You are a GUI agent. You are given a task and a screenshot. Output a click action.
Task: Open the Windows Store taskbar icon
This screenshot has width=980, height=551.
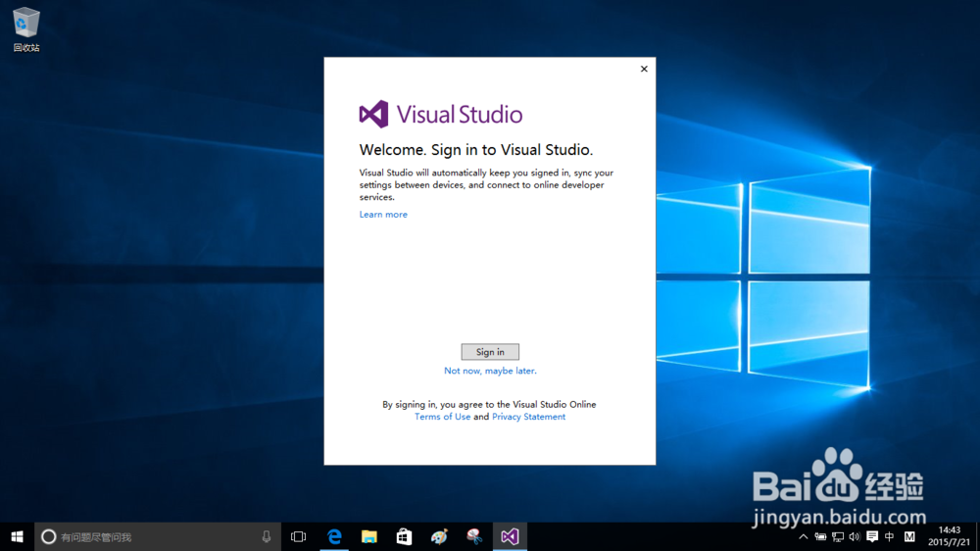pyautogui.click(x=405, y=536)
